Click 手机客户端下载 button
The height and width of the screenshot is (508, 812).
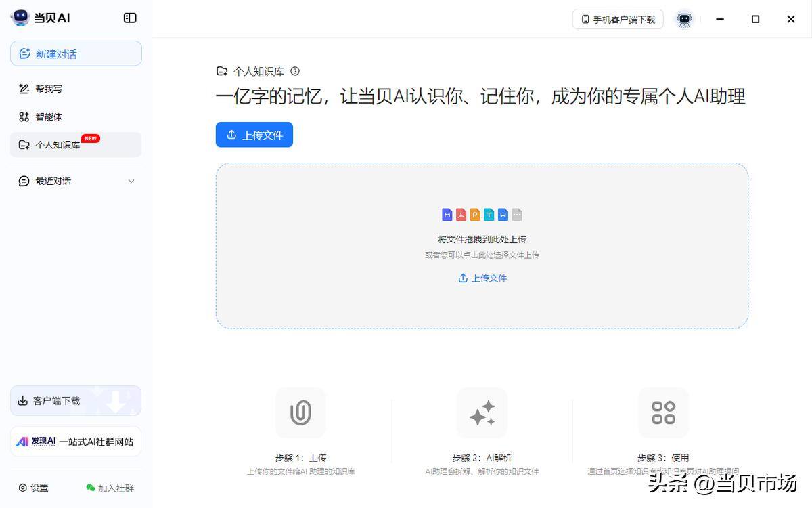[x=618, y=19]
